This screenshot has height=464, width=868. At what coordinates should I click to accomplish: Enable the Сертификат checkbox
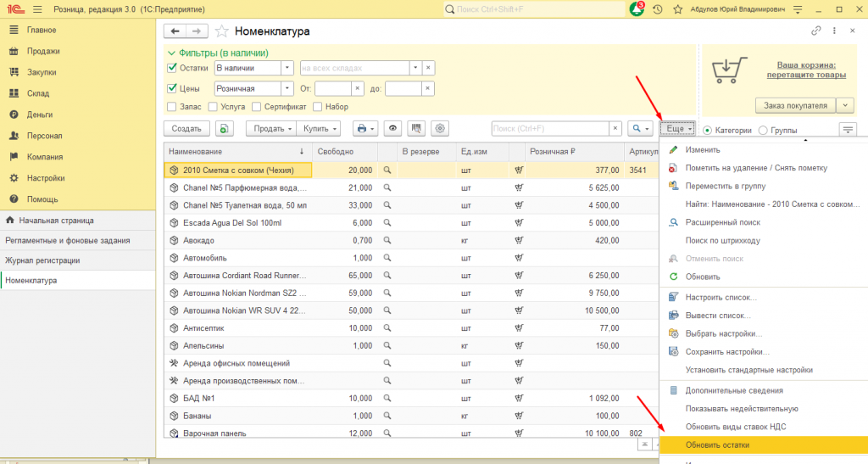(x=256, y=106)
